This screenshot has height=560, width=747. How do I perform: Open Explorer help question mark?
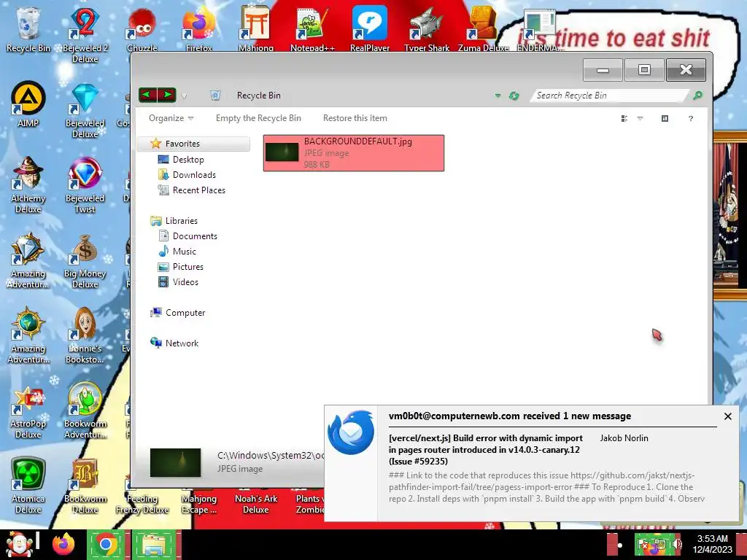point(690,119)
